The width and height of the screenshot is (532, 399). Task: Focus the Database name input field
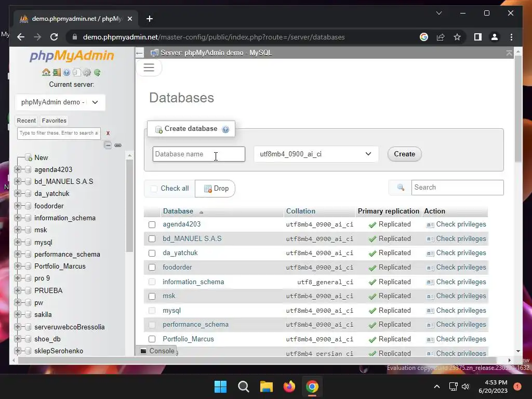[x=199, y=154]
